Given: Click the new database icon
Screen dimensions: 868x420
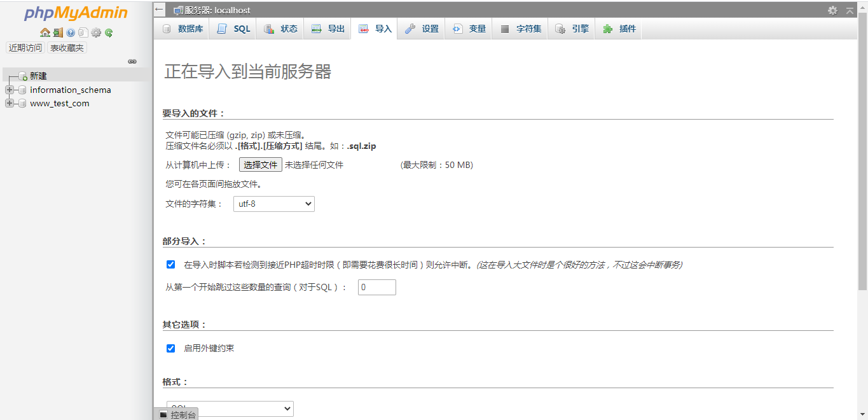Looking at the screenshot, I should [x=22, y=76].
